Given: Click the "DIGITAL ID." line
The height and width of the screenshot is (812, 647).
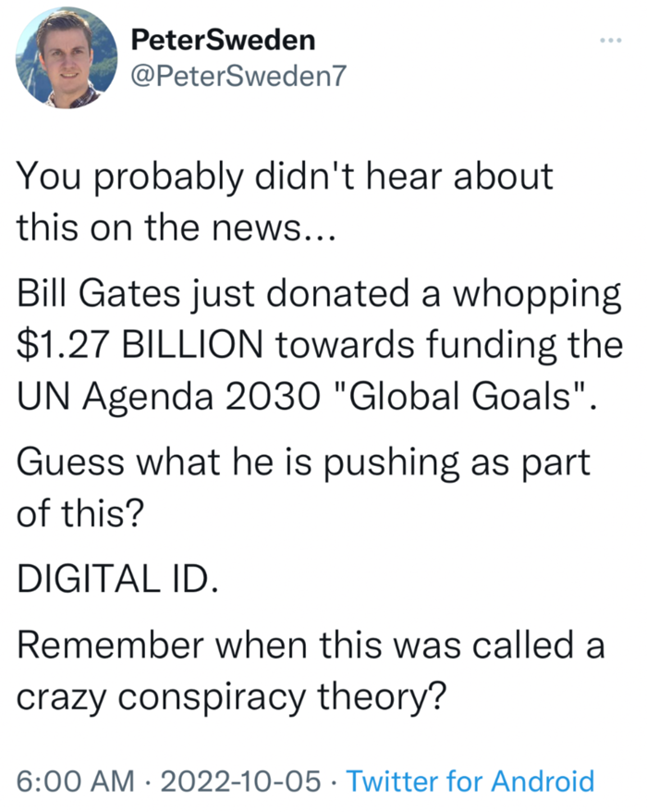Looking at the screenshot, I should tap(117, 578).
